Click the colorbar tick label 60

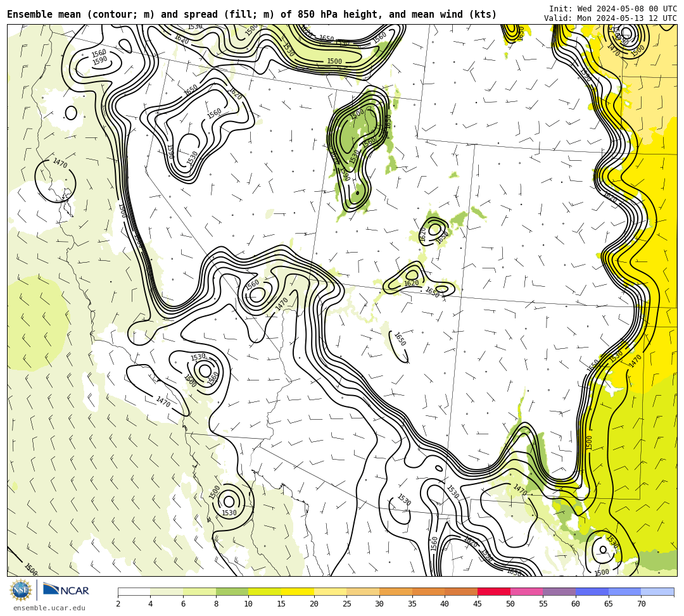pos(576,604)
